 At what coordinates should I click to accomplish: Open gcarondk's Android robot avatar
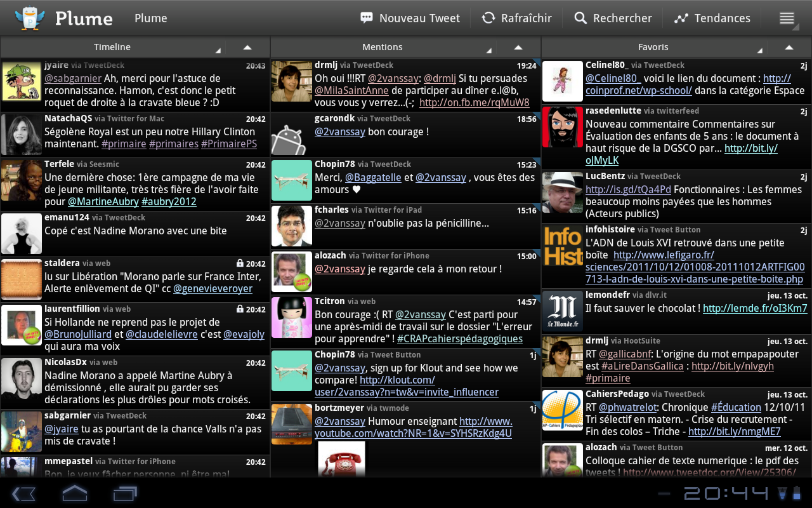click(x=292, y=135)
